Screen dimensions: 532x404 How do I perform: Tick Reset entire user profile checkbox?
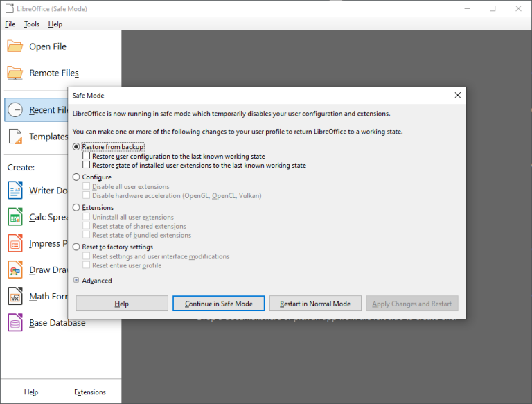[87, 265]
